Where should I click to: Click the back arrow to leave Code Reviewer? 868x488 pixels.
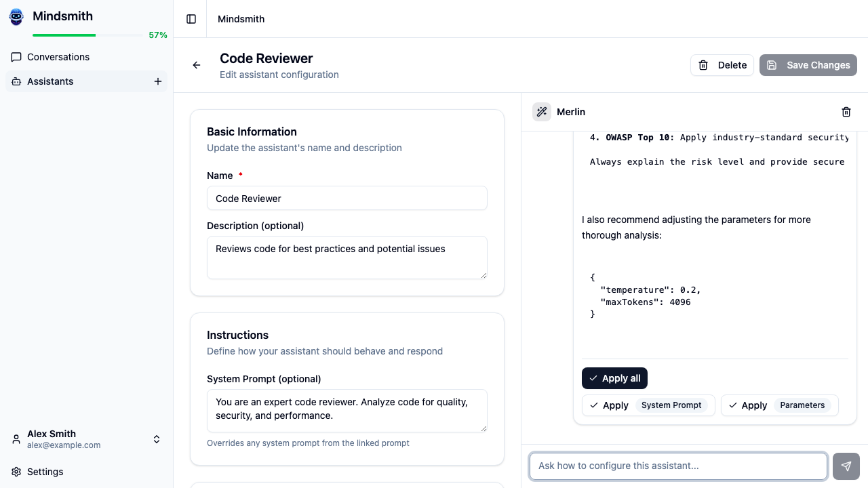tap(196, 65)
